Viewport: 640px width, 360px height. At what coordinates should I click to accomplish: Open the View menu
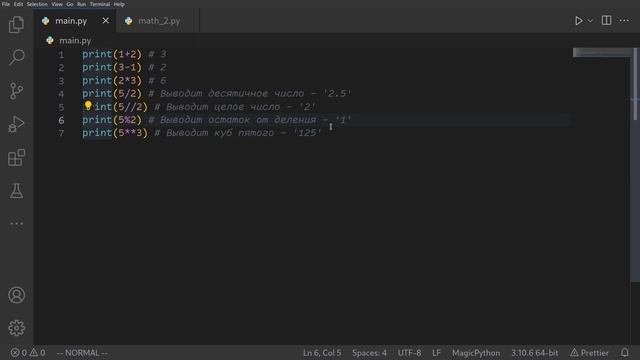click(x=57, y=4)
